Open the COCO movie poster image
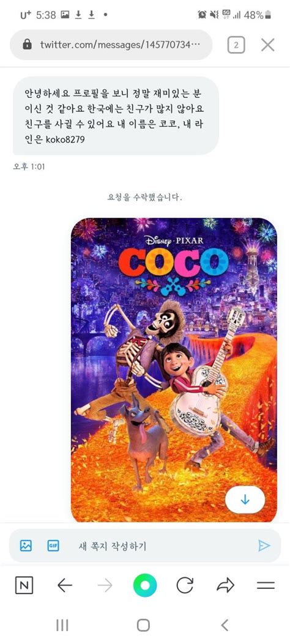290x644 pixels. coord(174,369)
